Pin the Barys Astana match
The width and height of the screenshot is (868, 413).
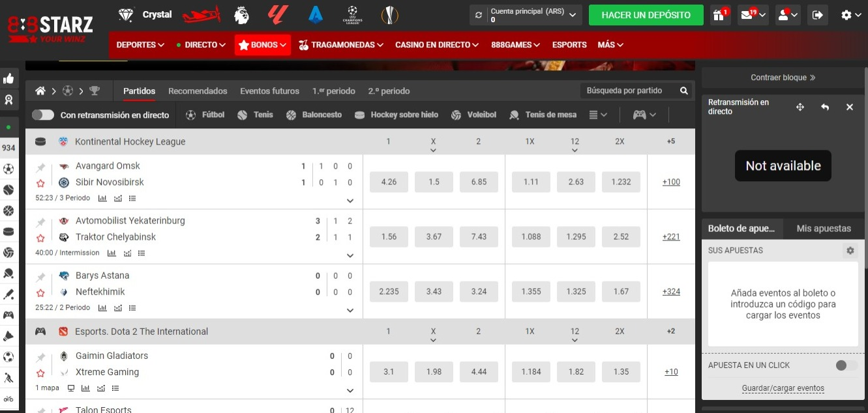pyautogui.click(x=40, y=277)
